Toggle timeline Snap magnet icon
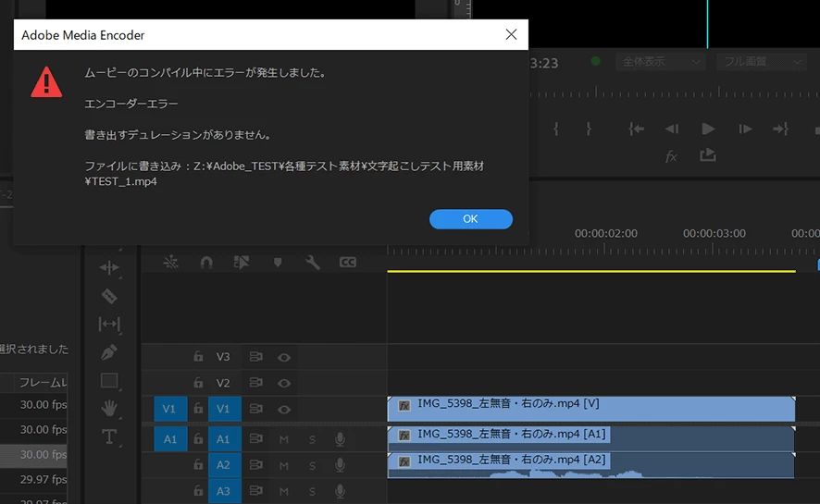820x504 pixels. tap(206, 263)
